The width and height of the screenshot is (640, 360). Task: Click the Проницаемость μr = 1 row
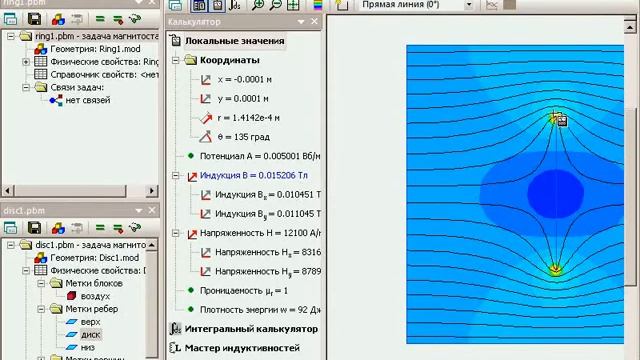click(244, 291)
